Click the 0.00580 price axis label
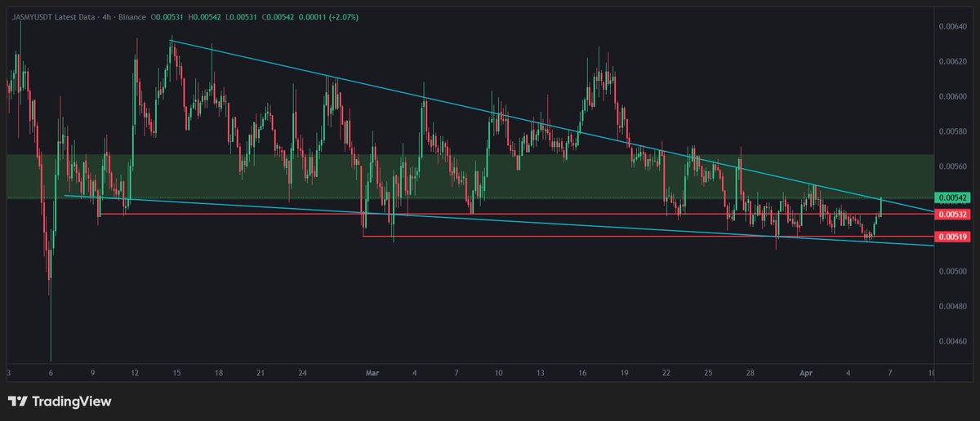 953,131
